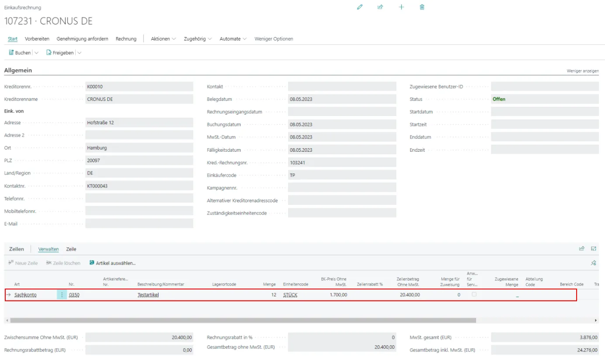Click the Status value Offen
Image resolution: width=605 pixels, height=364 pixels.
(x=499, y=99)
